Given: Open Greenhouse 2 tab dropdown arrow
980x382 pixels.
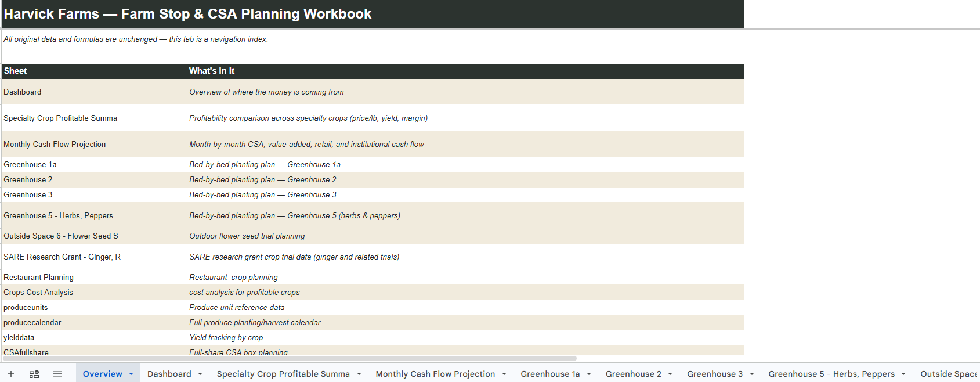Looking at the screenshot, I should pyautogui.click(x=670, y=374).
